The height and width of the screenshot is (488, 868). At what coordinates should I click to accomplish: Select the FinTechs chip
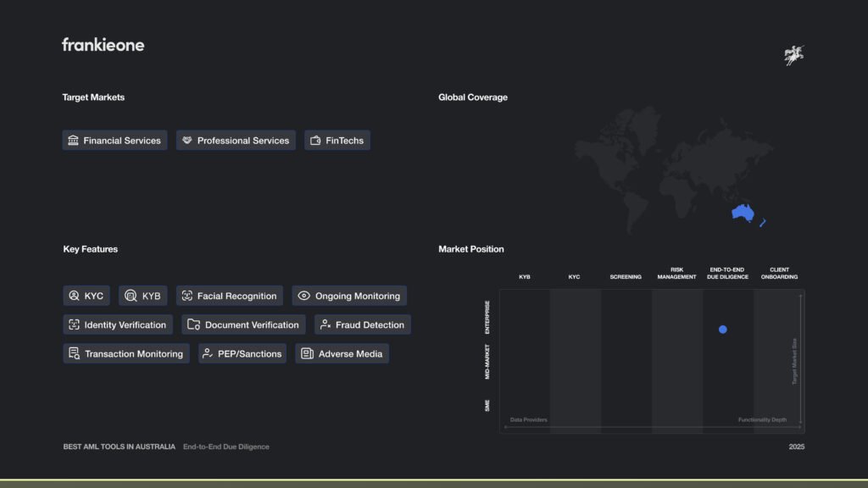[x=337, y=141]
